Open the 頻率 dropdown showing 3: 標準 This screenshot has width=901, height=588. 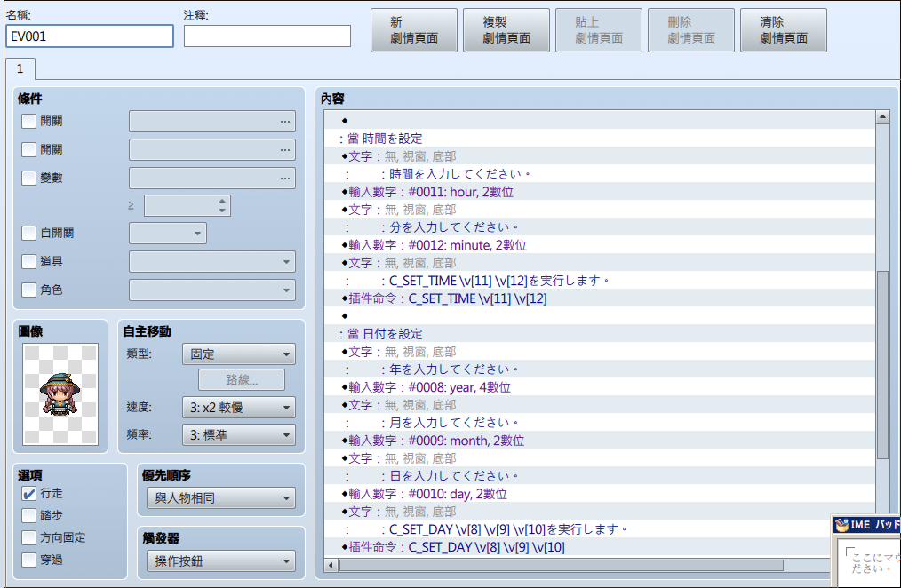click(x=239, y=435)
